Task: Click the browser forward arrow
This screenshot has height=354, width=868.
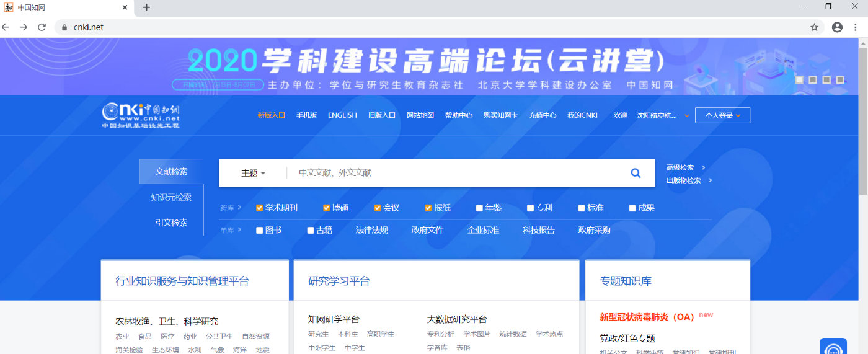Action: (x=24, y=27)
